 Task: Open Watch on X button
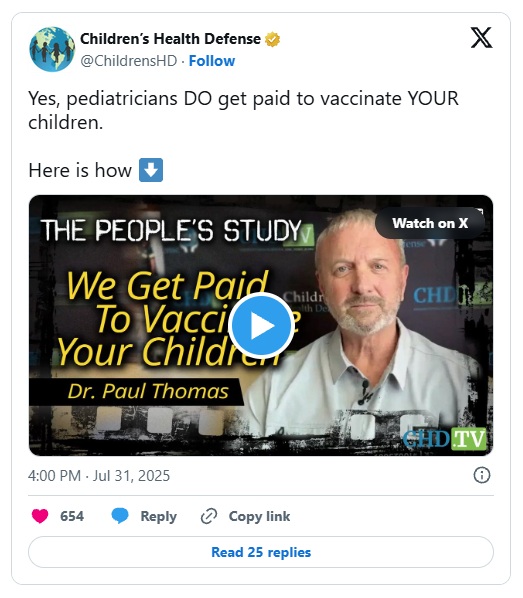click(x=430, y=223)
